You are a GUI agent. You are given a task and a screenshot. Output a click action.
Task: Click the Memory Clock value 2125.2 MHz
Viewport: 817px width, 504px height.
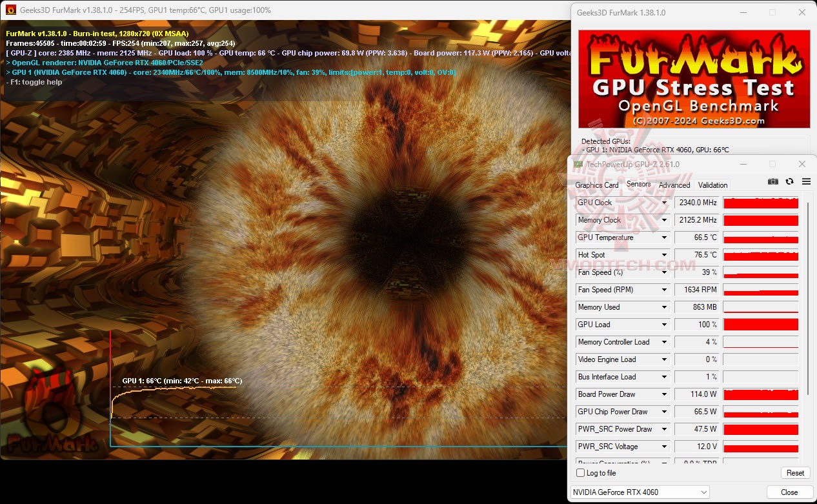tap(697, 220)
